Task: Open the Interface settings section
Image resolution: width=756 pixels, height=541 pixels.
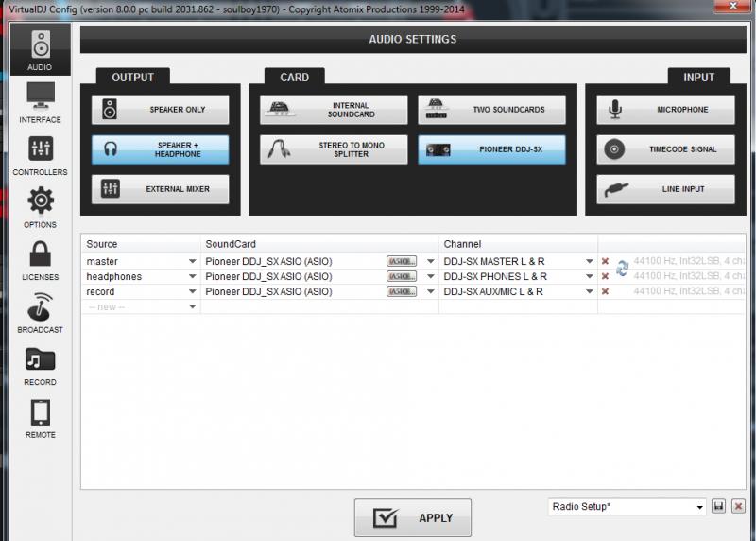Action: [x=40, y=103]
